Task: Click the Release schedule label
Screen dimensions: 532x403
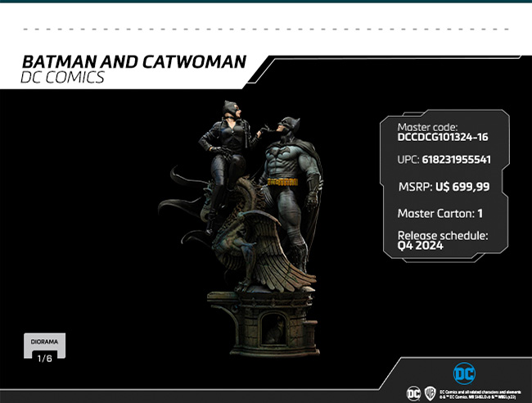Action: point(442,235)
